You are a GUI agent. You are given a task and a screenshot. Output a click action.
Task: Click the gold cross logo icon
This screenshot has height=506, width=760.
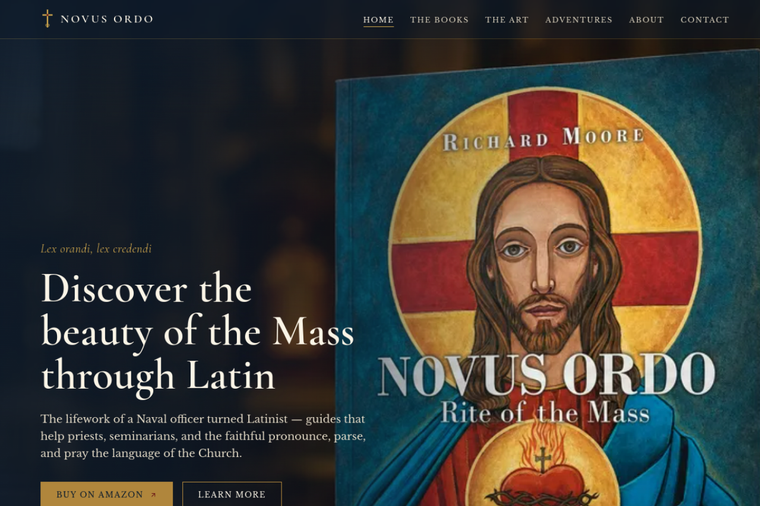tap(47, 19)
